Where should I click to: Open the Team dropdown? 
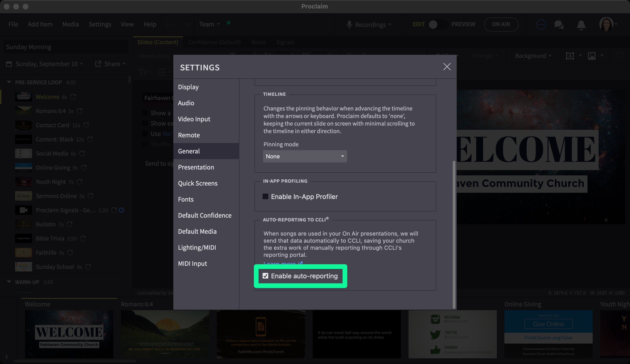pyautogui.click(x=209, y=24)
